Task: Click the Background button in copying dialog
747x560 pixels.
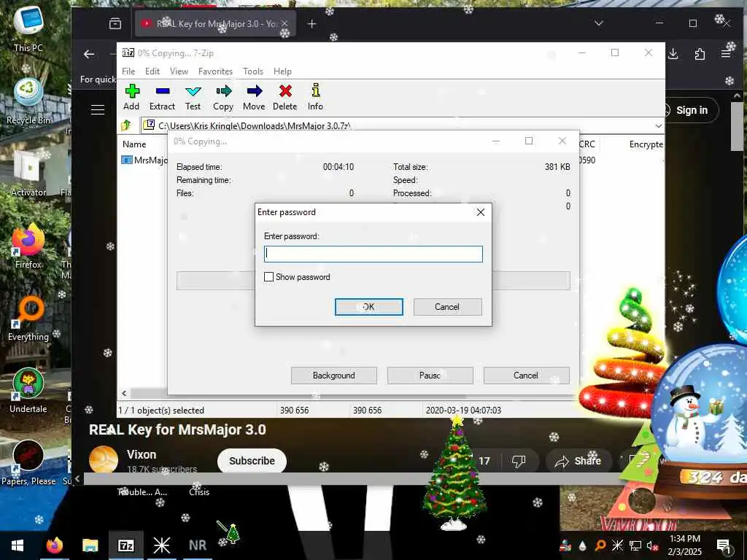Action: pos(334,376)
